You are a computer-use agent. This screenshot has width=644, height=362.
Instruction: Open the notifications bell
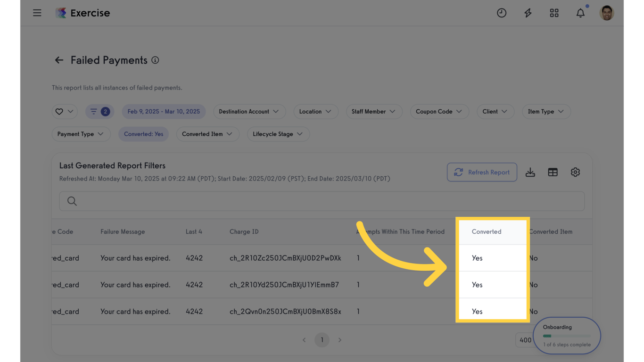point(580,13)
